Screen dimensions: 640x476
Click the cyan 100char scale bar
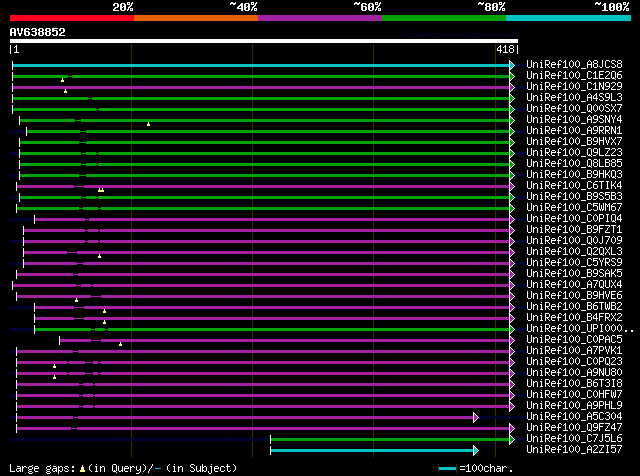(447, 469)
